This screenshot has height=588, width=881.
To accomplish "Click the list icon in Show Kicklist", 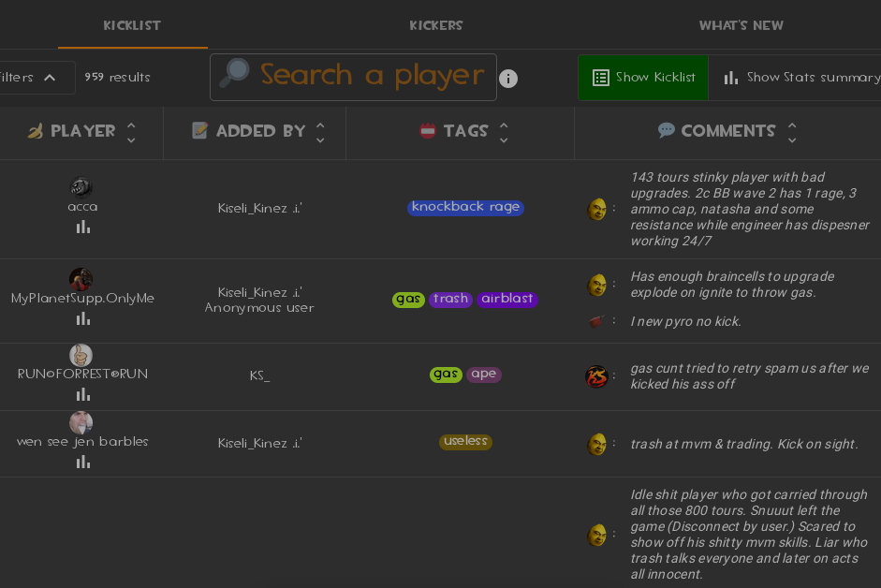I will [x=601, y=78].
